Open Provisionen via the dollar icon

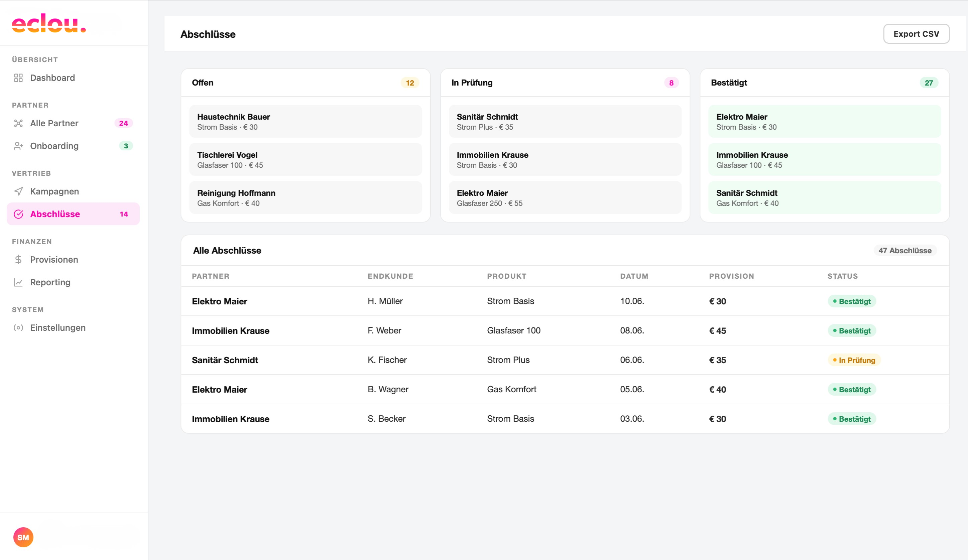coord(18,260)
